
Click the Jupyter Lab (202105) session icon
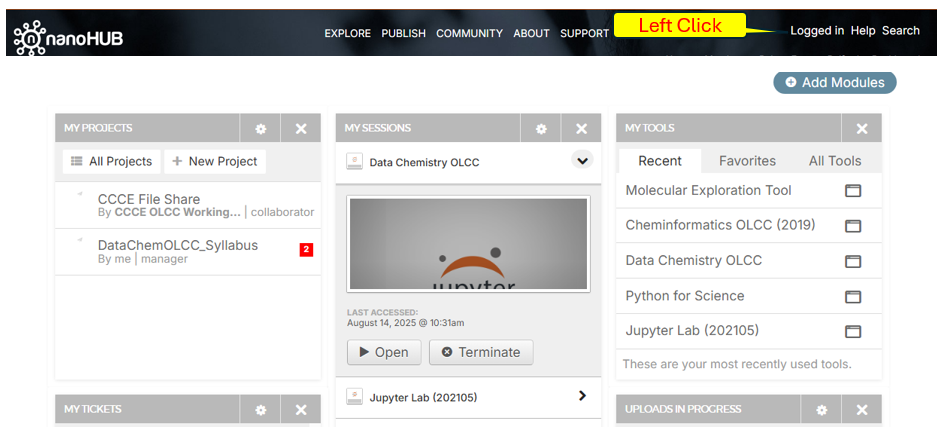point(355,397)
